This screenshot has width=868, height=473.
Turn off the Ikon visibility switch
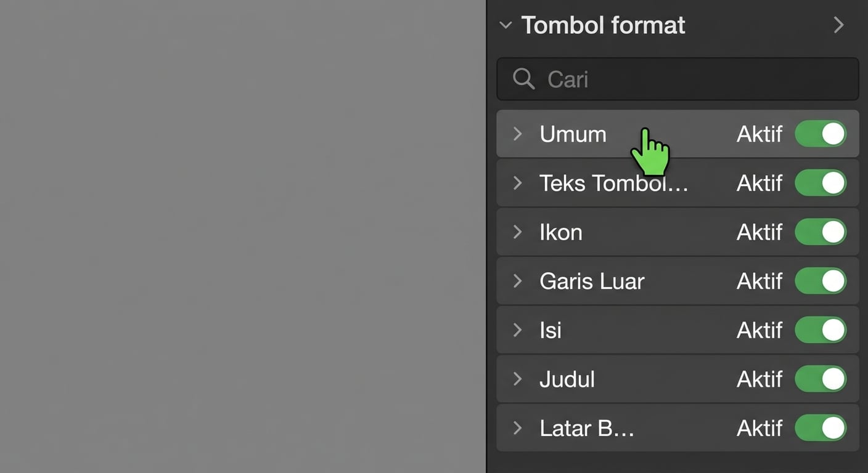pos(821,232)
